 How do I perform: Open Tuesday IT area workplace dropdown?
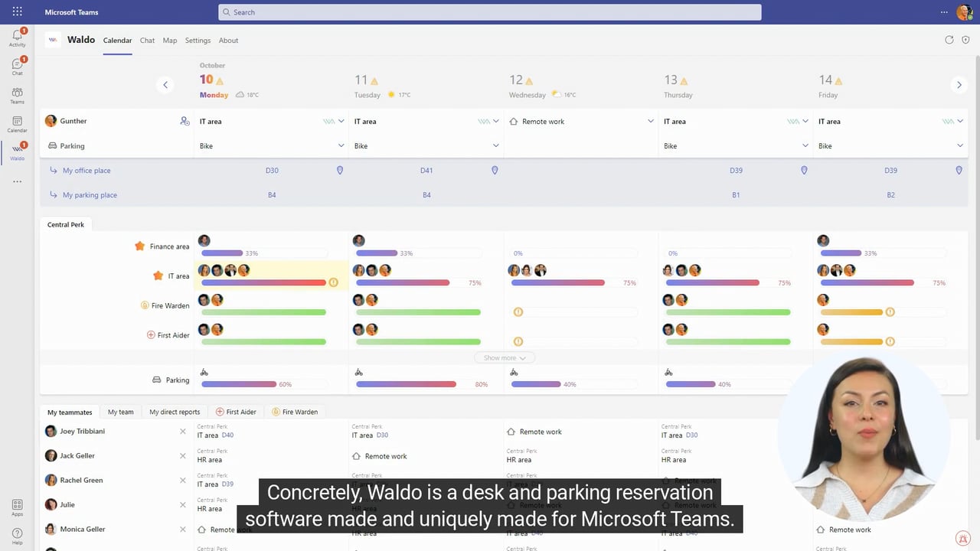tap(496, 122)
